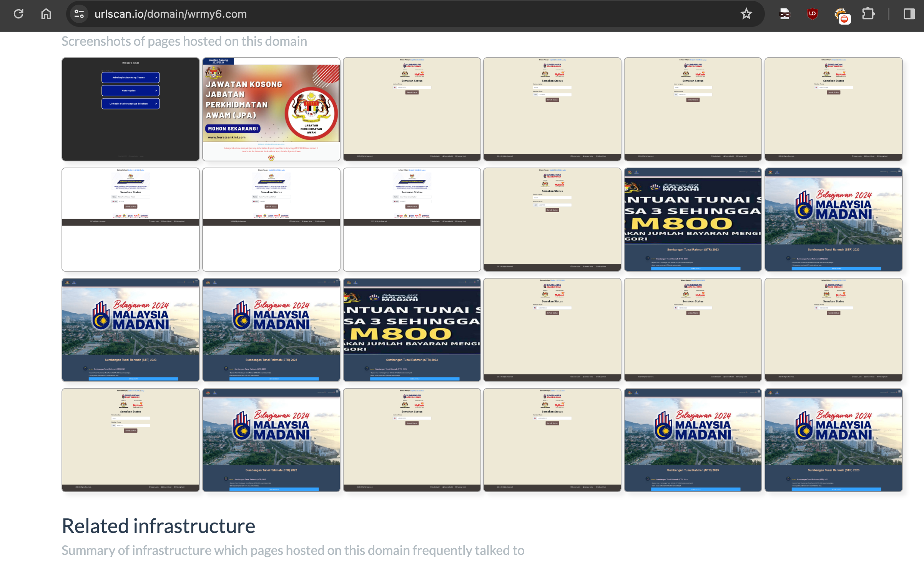Bookmark page with the star icon
Viewport: 924px width, 571px height.
click(x=746, y=14)
